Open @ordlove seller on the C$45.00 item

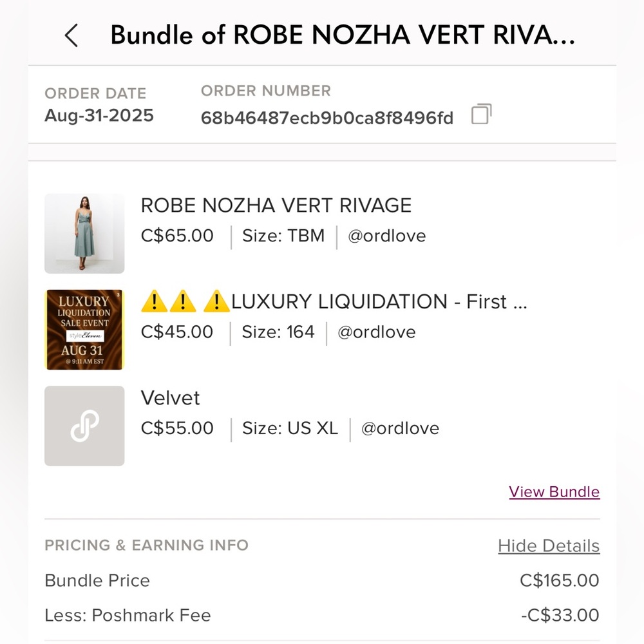click(377, 332)
